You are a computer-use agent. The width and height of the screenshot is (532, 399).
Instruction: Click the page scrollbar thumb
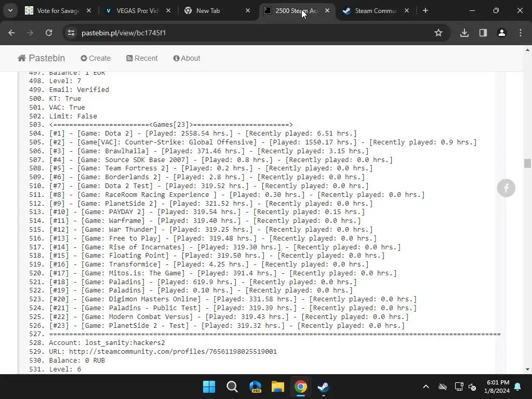527,163
